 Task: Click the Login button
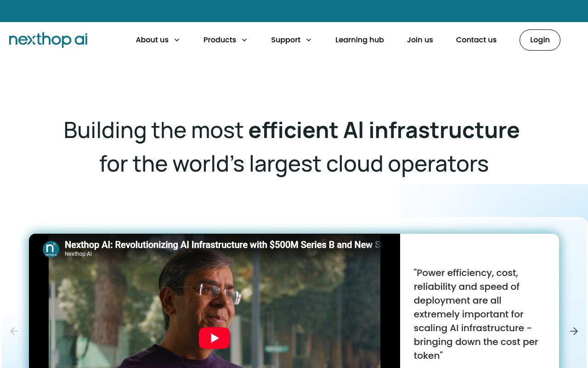point(540,40)
